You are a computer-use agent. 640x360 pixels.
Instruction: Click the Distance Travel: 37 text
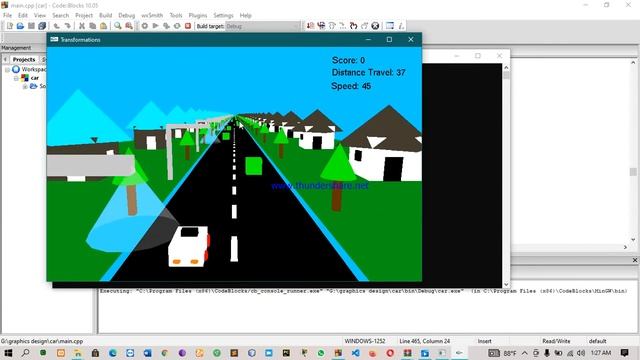coord(368,73)
